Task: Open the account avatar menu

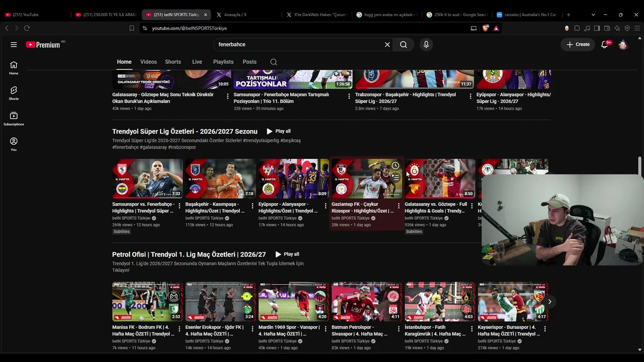Action: 623,44
